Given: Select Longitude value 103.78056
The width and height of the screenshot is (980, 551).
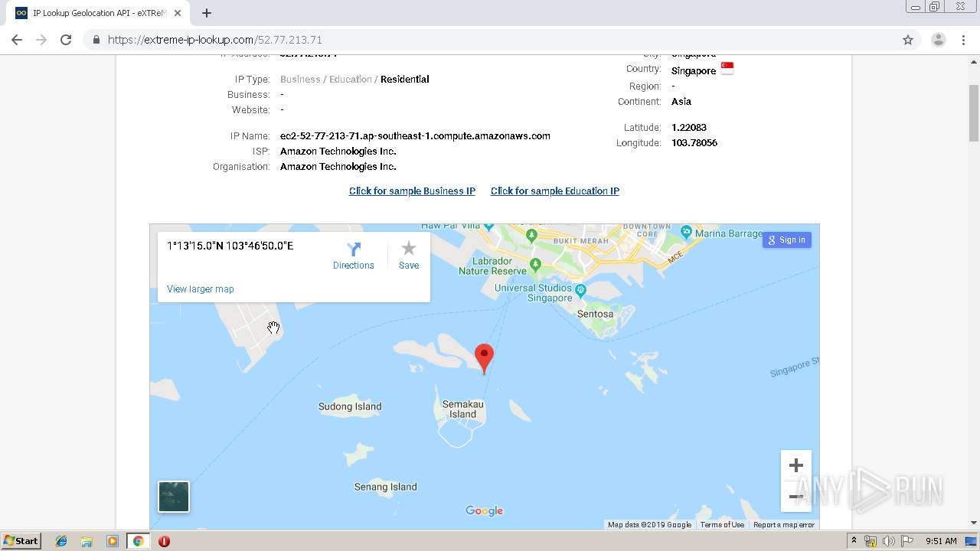Looking at the screenshot, I should click(x=694, y=143).
